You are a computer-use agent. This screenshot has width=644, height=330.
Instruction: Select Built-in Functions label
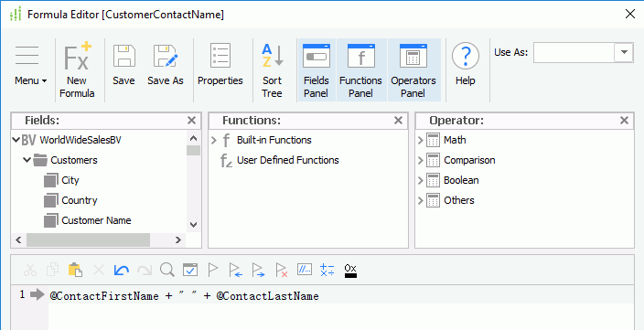click(x=274, y=140)
